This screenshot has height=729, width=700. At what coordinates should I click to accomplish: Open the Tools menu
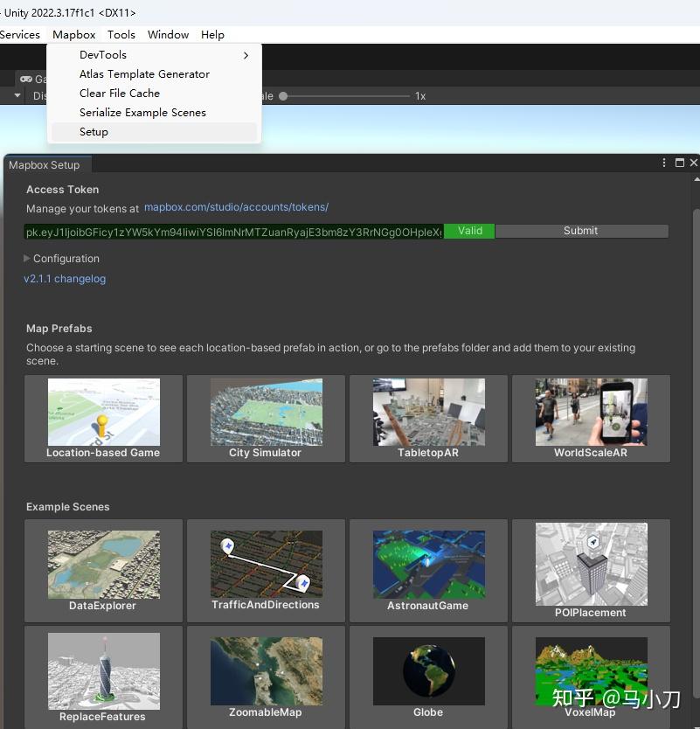[x=121, y=35]
